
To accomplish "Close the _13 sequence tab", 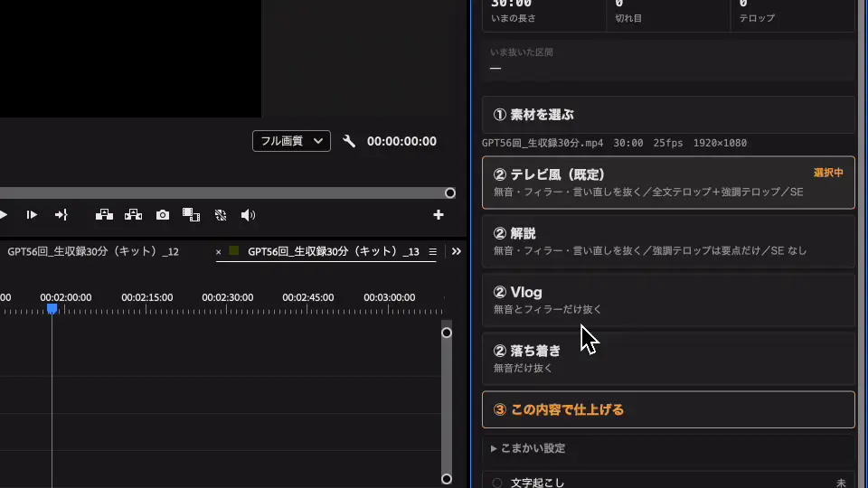I will tap(218, 252).
